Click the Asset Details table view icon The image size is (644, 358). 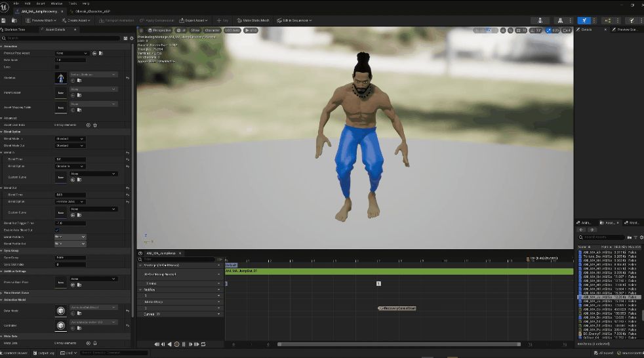coord(125,38)
